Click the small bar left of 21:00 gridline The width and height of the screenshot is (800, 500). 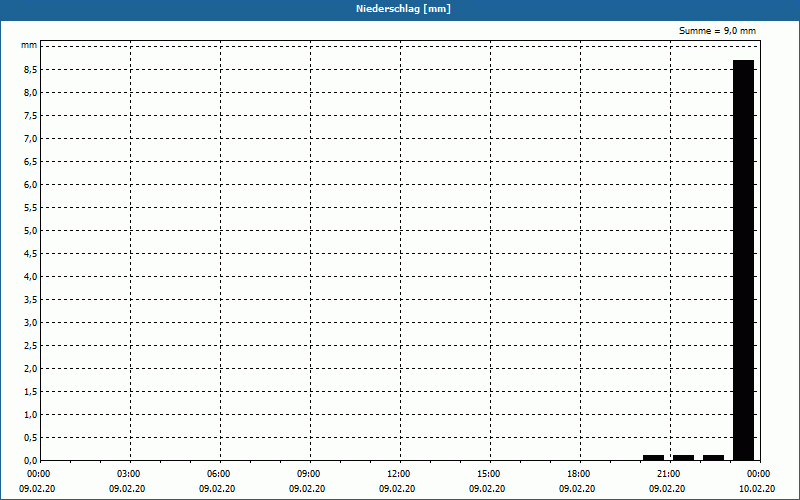pos(654,458)
